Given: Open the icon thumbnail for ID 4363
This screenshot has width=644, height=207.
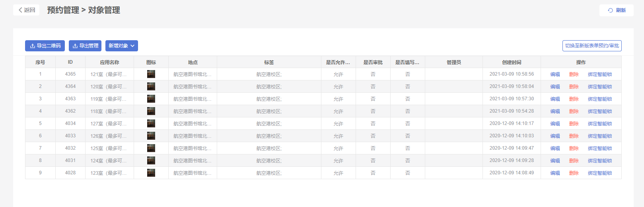Looking at the screenshot, I should tap(151, 99).
